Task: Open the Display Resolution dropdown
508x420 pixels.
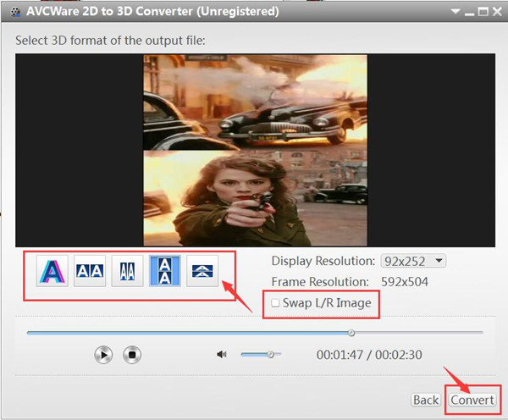Action: [413, 261]
